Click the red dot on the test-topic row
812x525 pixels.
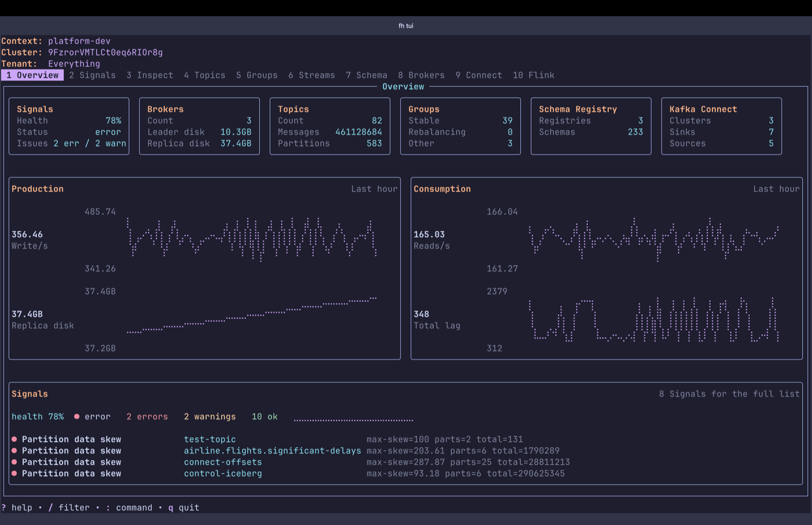pos(14,439)
